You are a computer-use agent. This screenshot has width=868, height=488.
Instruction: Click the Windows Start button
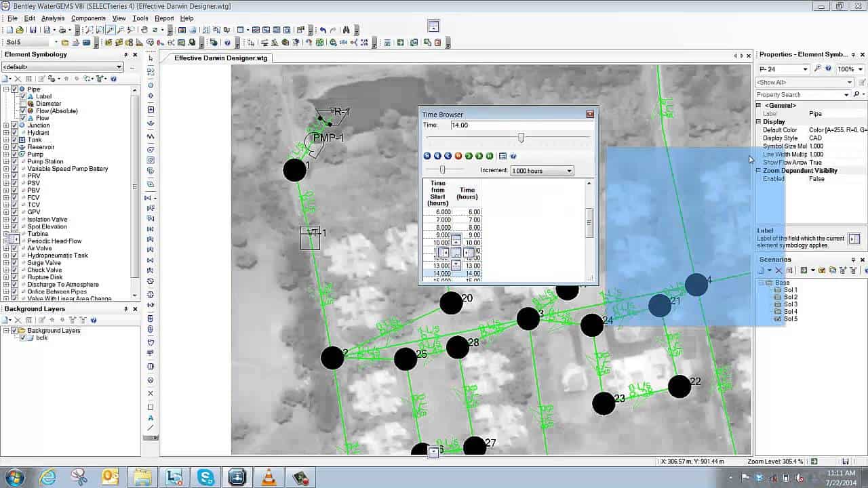tap(15, 477)
